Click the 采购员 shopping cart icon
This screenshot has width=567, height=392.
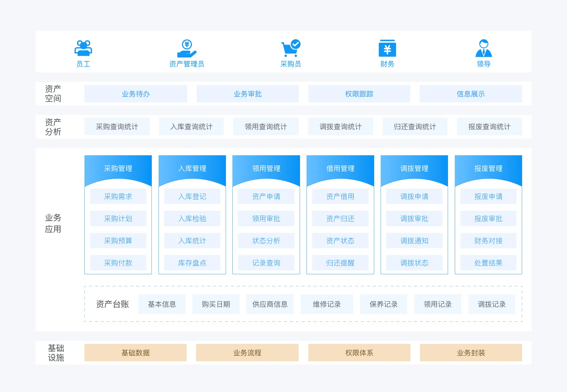pos(291,48)
